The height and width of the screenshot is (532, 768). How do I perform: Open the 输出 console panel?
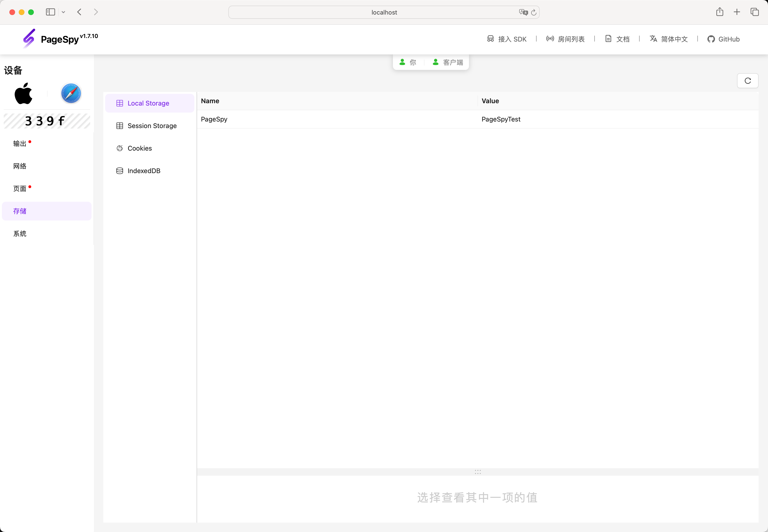(47, 144)
